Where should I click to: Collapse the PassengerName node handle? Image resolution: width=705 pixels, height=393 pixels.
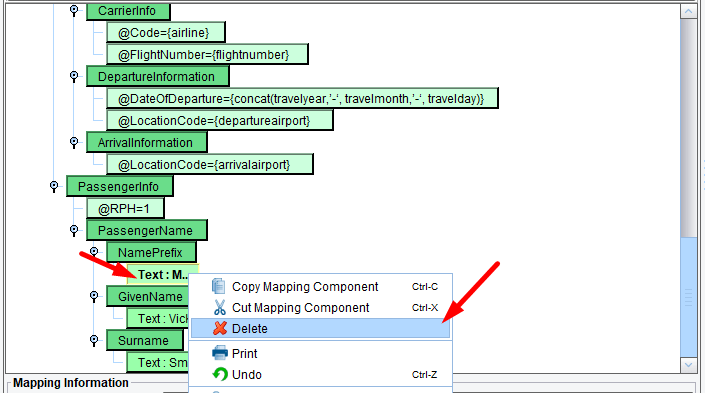coord(74,230)
